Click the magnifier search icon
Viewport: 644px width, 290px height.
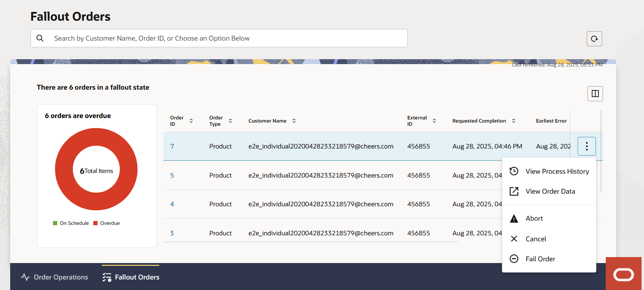pos(40,38)
